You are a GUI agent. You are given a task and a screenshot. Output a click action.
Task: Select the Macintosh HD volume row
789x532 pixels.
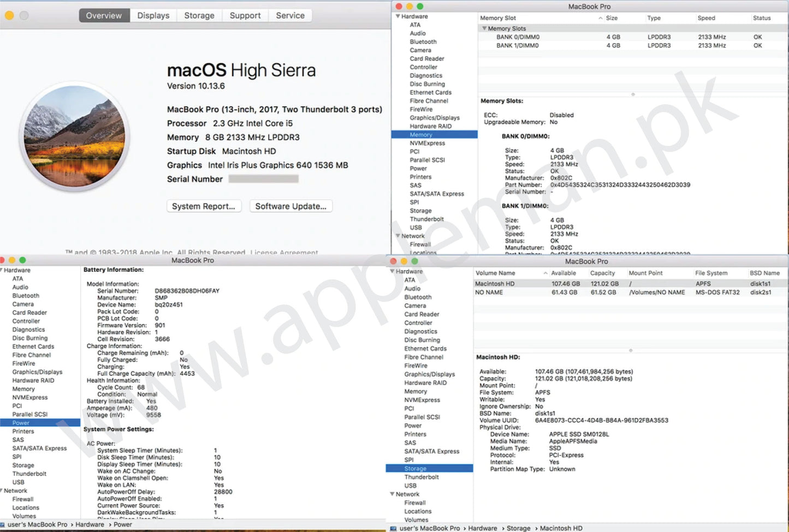[631, 284]
